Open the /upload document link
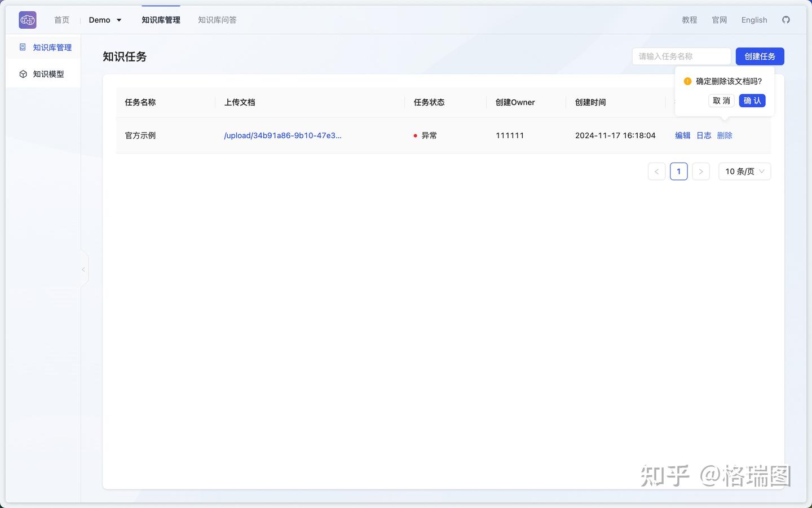Screen dimensions: 812x508 [283, 135]
